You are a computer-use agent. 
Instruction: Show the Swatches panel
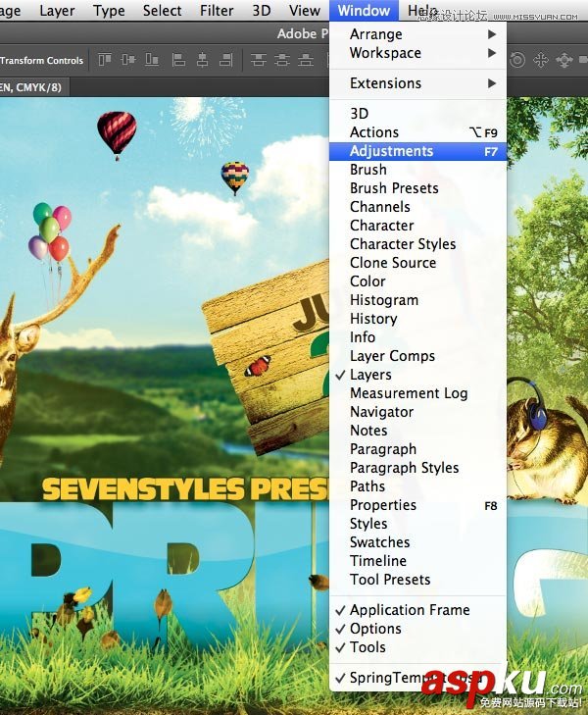tap(417, 542)
